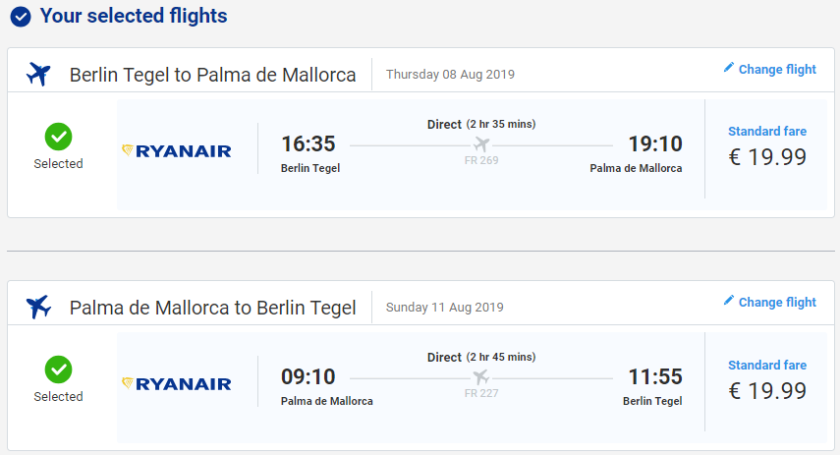Click the Thursday 08 Aug 2019 date

pyautogui.click(x=450, y=74)
